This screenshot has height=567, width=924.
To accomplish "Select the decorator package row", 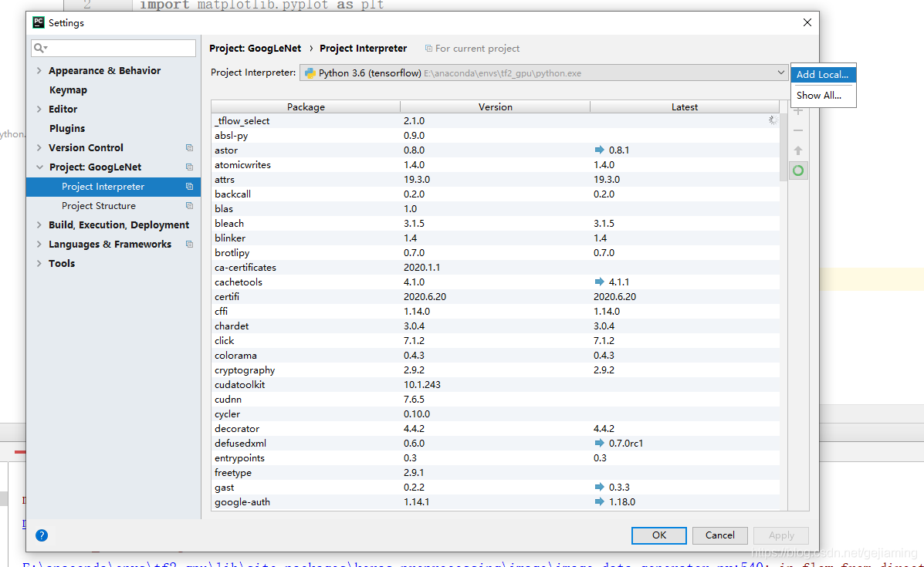I will 495,429.
